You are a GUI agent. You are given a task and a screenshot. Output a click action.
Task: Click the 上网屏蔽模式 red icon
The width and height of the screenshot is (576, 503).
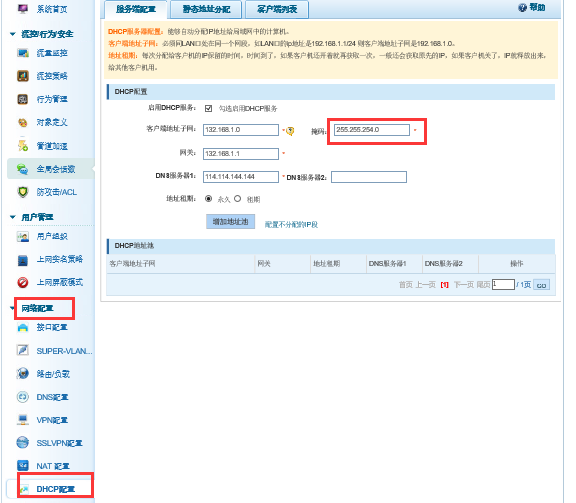point(23,282)
